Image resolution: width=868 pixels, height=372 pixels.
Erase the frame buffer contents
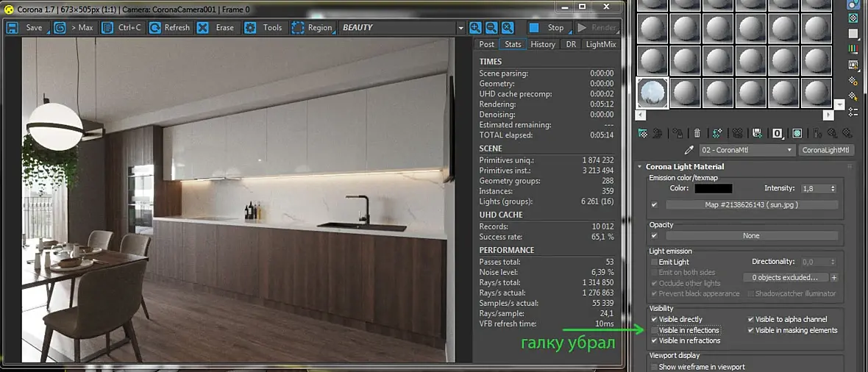pyautogui.click(x=218, y=28)
